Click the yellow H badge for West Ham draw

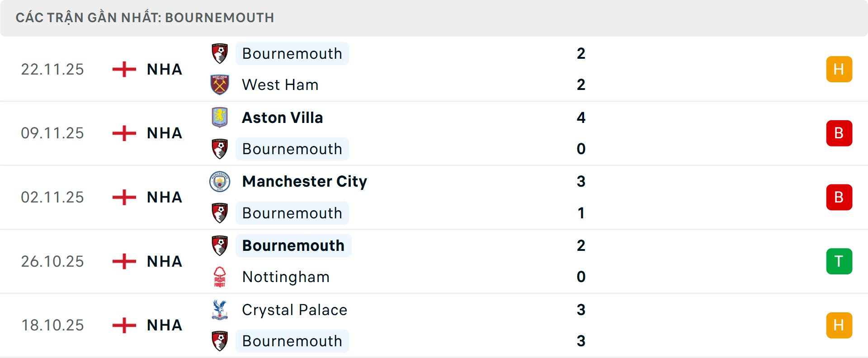pos(839,69)
